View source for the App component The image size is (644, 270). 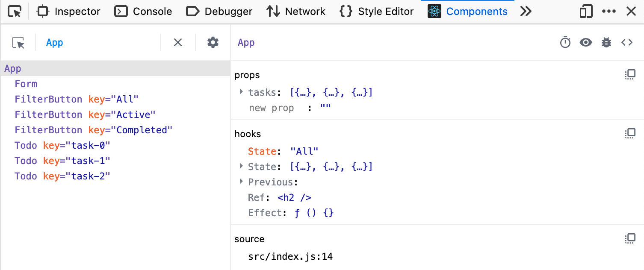(x=626, y=42)
